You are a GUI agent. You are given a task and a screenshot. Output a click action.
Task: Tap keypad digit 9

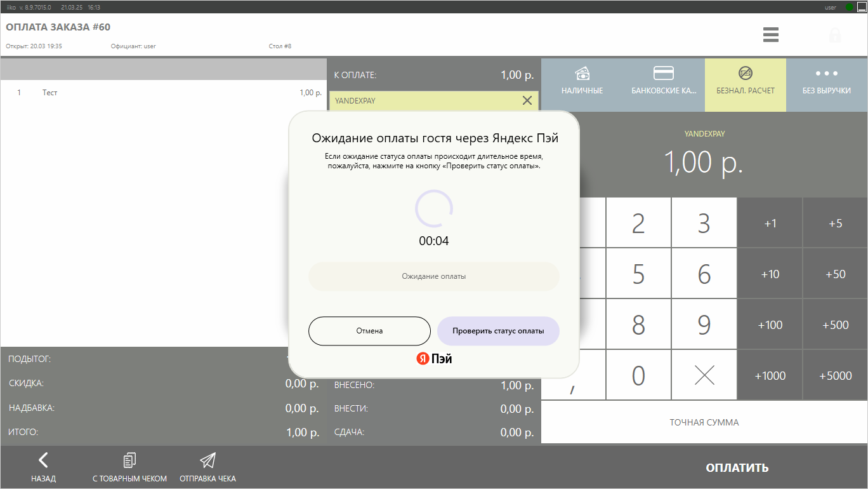click(x=704, y=325)
